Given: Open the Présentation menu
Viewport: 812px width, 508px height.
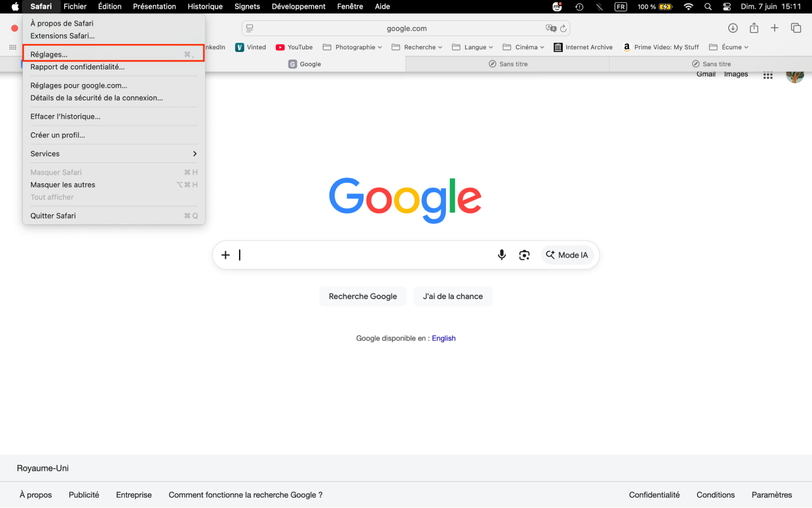Looking at the screenshot, I should point(154,7).
